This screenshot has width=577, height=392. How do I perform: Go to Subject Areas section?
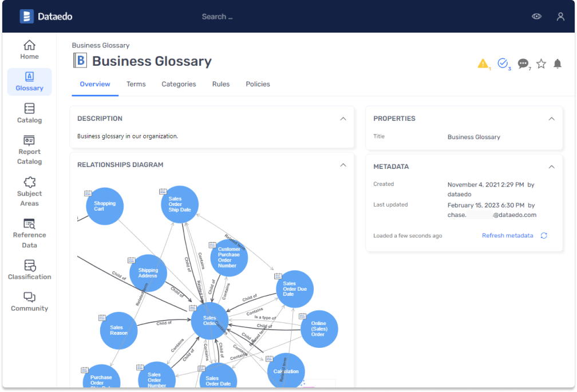(x=29, y=192)
